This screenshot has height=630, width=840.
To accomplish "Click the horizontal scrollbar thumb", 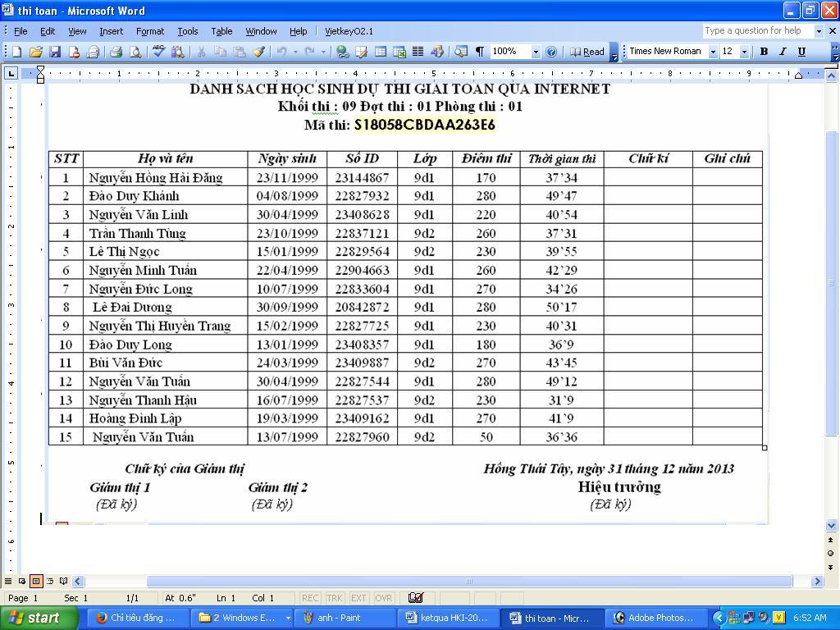I will (469, 582).
